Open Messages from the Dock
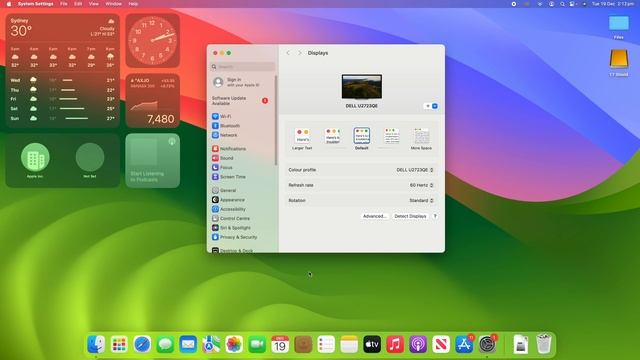Viewport: 640px width, 360px height. (x=165, y=344)
